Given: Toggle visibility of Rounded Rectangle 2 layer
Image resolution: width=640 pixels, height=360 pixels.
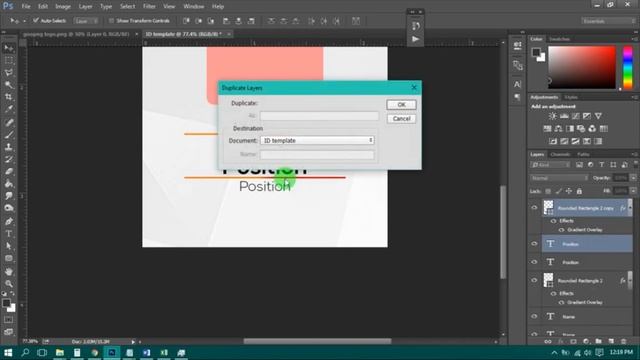Looking at the screenshot, I should [x=534, y=280].
